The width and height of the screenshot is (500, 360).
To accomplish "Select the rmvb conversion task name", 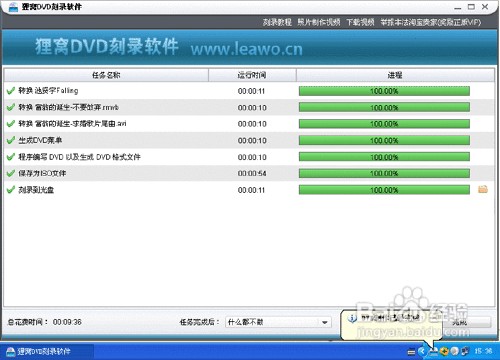I will (69, 107).
